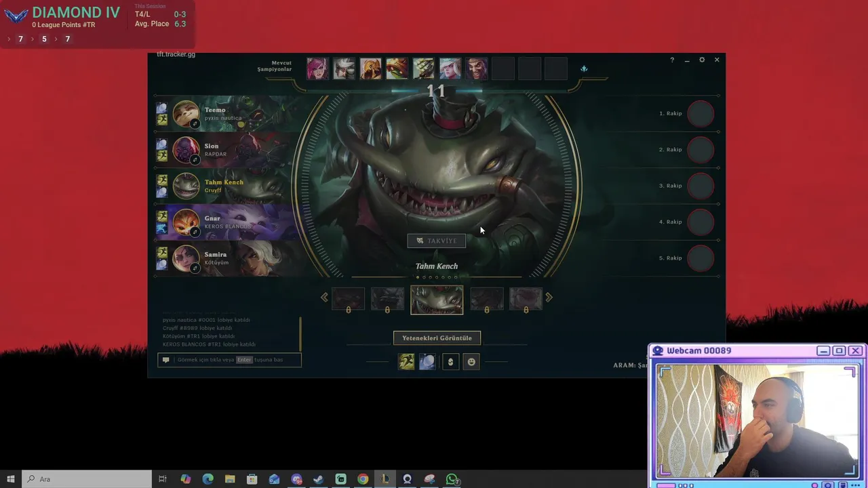The image size is (868, 488).
Task: Pick the fifth available bench champion portrait
Action: click(423, 68)
